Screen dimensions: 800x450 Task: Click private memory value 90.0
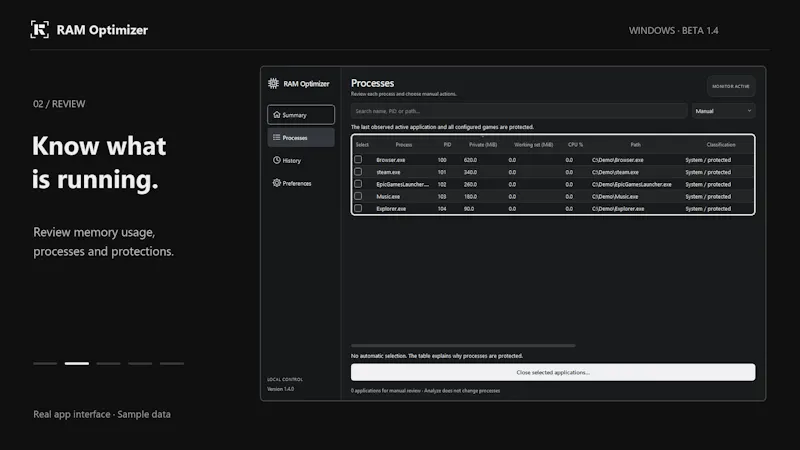click(x=469, y=209)
